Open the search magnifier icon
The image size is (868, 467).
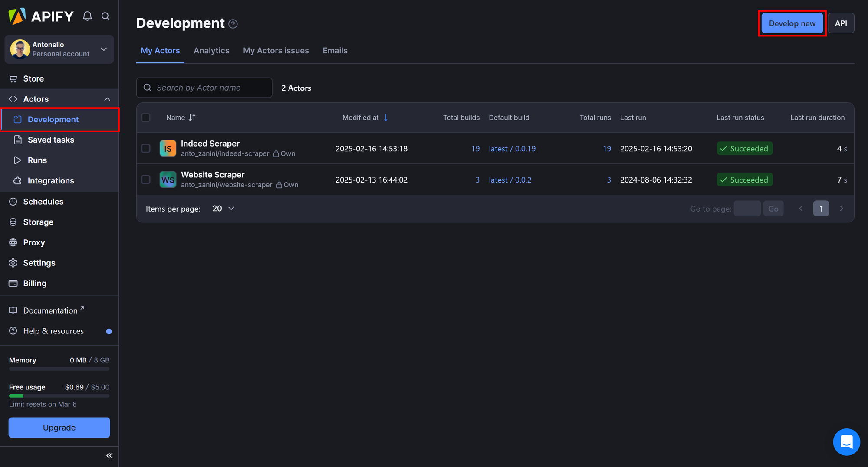pos(105,16)
